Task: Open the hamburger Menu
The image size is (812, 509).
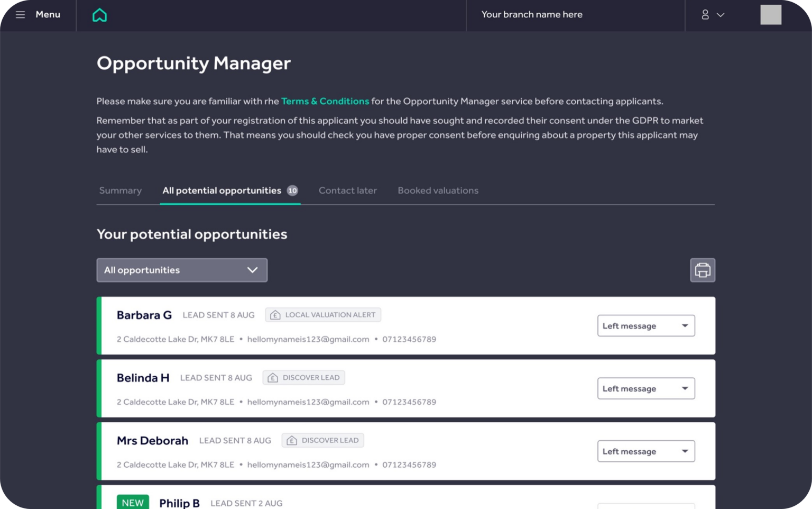Action: (20, 14)
